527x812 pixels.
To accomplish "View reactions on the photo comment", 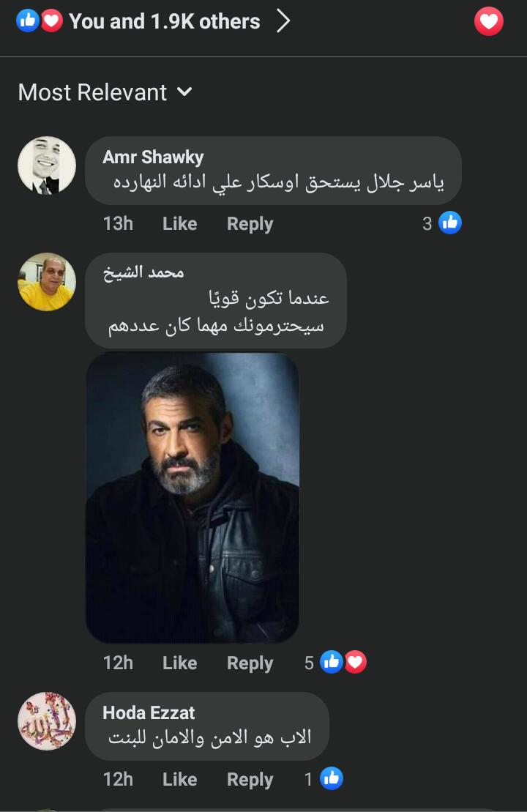I will (x=343, y=663).
